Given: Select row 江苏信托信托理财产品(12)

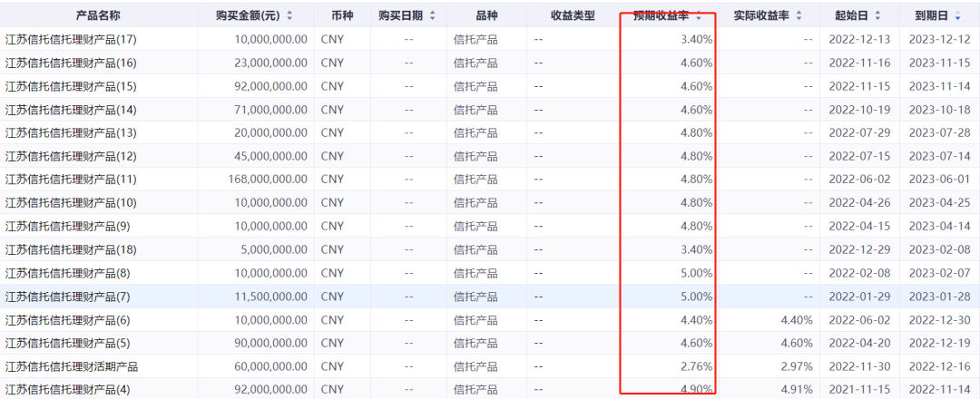Looking at the screenshot, I should tap(490, 156).
